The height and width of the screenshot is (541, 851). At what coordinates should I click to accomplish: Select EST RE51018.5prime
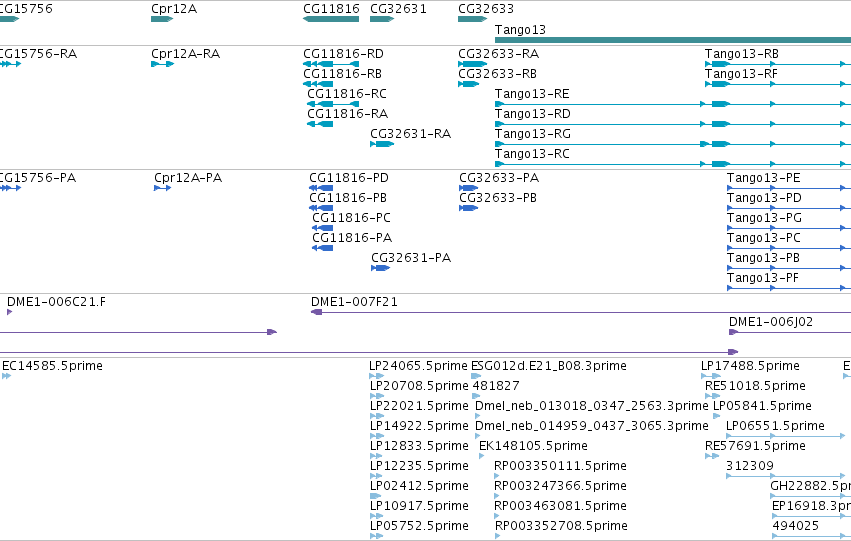pos(755,386)
